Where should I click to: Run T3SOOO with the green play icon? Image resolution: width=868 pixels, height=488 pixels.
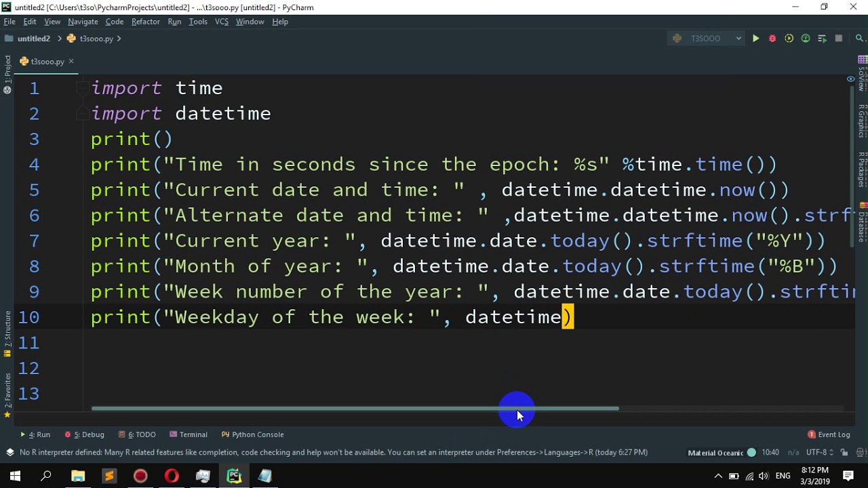point(755,39)
